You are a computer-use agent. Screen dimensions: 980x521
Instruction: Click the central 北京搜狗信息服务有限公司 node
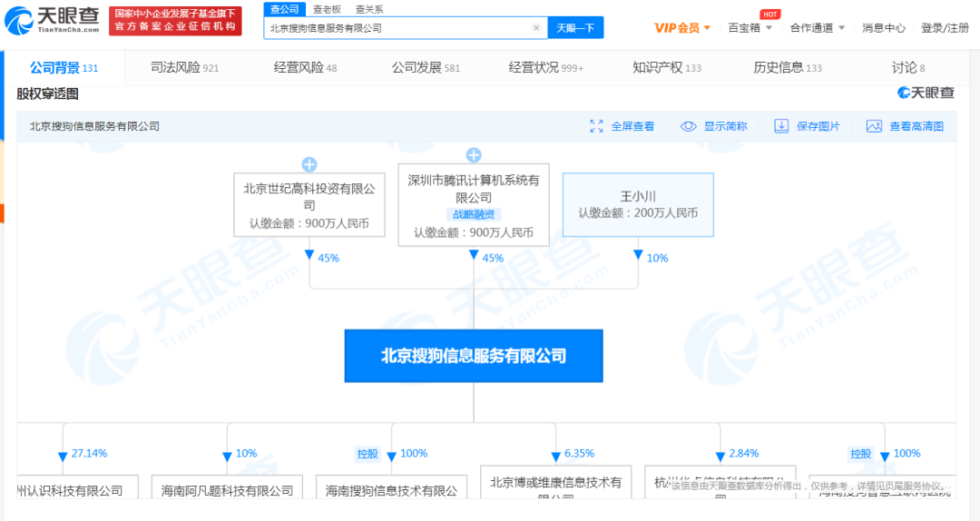[x=474, y=356]
